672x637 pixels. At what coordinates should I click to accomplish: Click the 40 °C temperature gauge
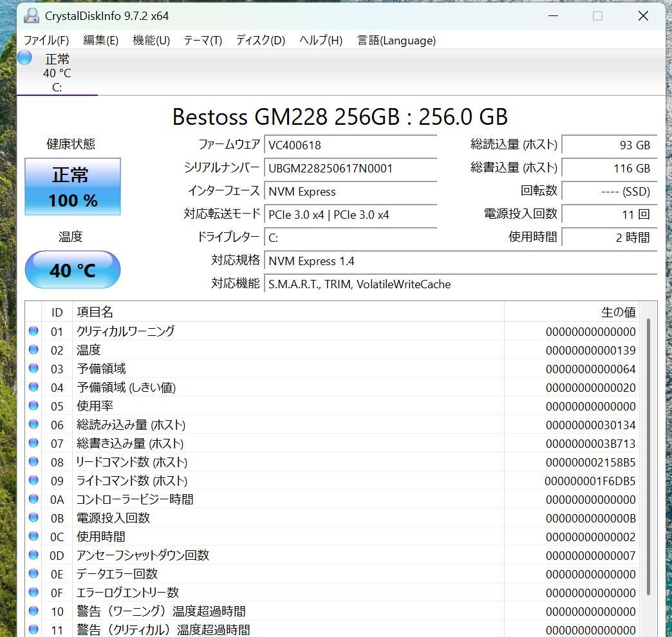click(72, 270)
